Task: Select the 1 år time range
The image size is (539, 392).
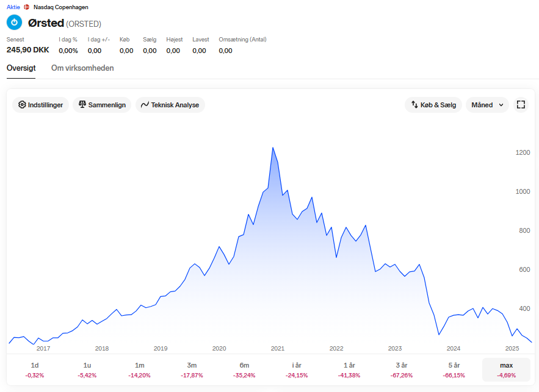Action: pyautogui.click(x=349, y=369)
